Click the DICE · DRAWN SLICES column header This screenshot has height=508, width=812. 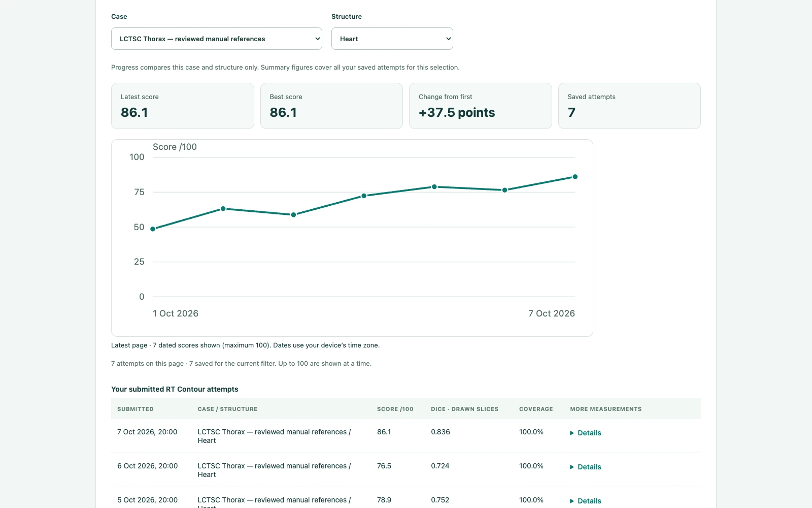click(464, 409)
